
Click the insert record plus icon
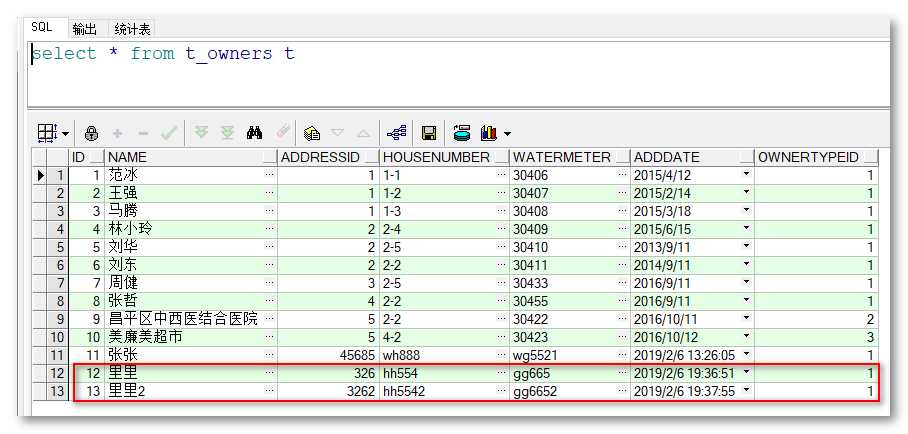117,134
